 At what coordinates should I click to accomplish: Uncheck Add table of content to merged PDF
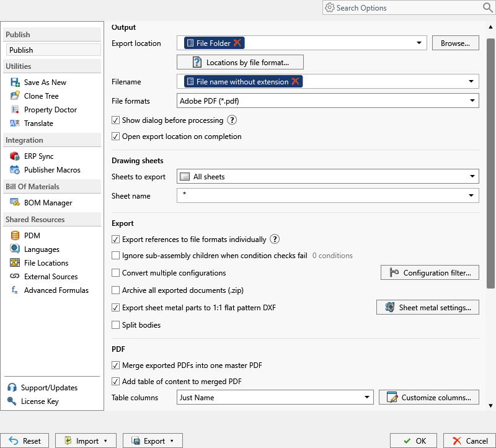(x=115, y=382)
